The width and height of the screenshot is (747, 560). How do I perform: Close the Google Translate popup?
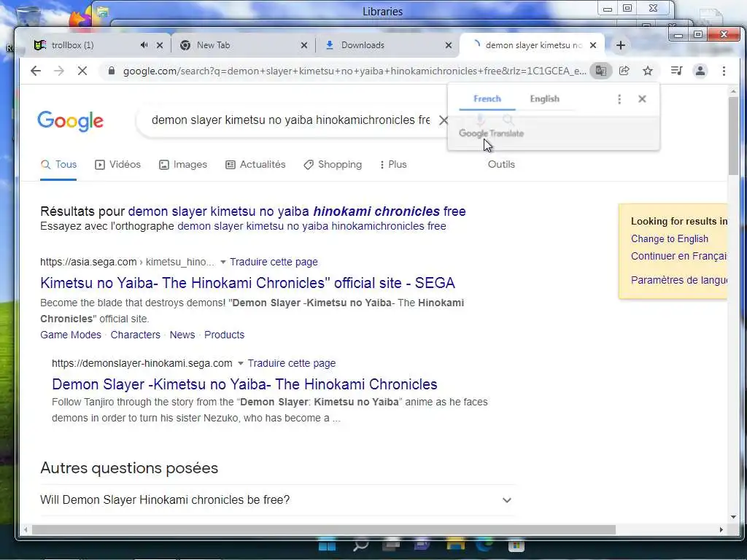[642, 99]
